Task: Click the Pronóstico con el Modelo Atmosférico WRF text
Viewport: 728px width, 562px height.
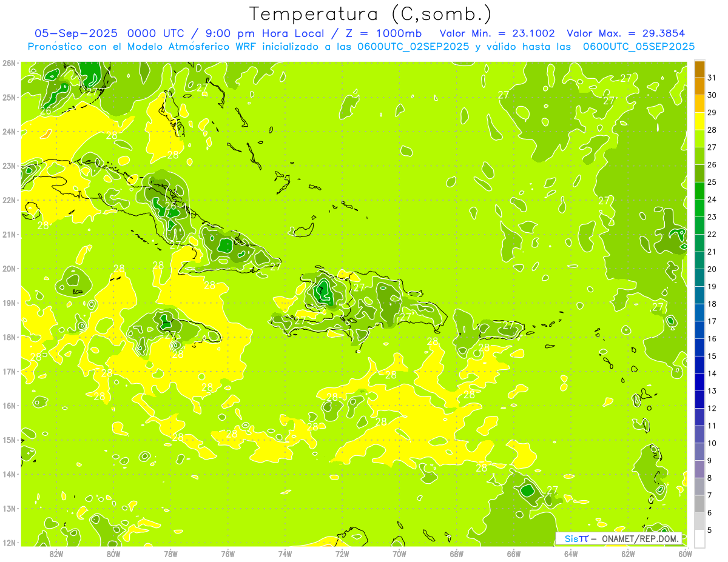Action: pos(143,47)
